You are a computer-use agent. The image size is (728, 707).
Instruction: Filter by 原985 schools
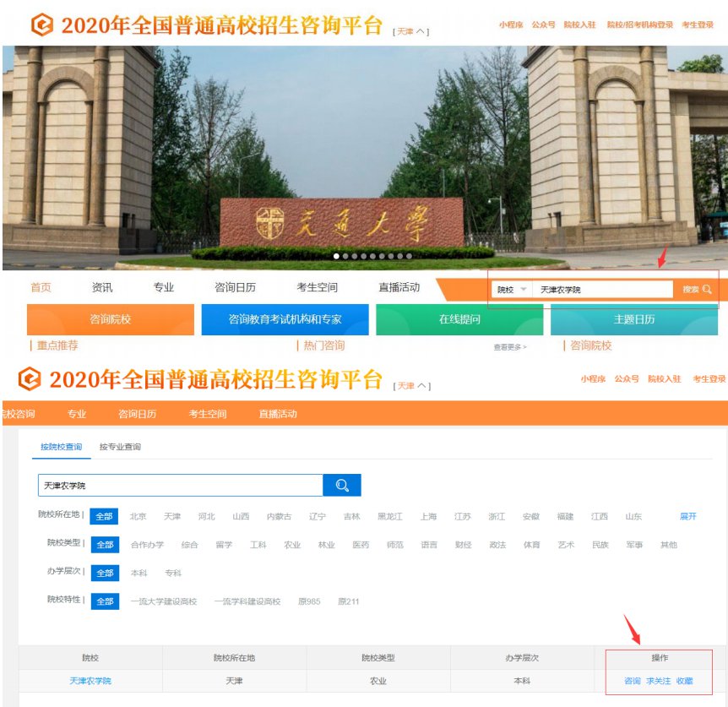[x=309, y=601]
